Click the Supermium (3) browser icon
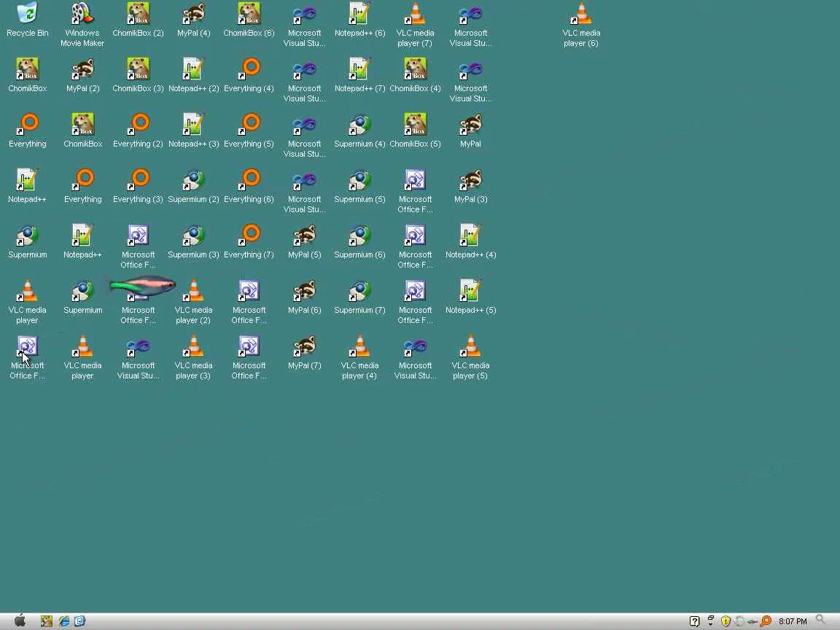This screenshot has width=840, height=630. point(193,242)
